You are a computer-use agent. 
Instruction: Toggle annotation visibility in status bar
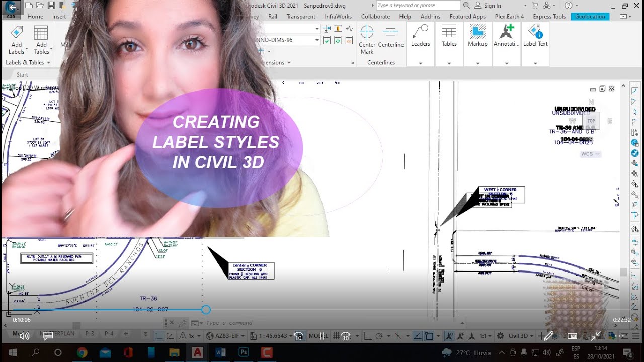pos(449,336)
